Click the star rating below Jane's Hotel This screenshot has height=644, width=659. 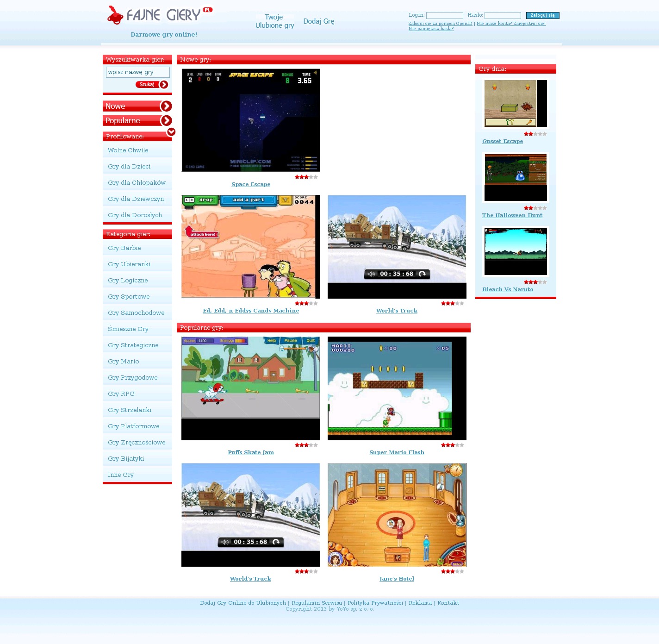point(452,572)
